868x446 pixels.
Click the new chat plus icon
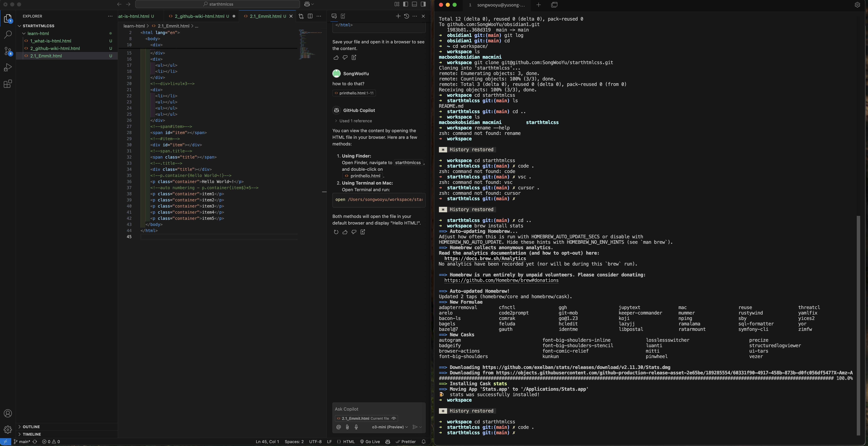[398, 16]
